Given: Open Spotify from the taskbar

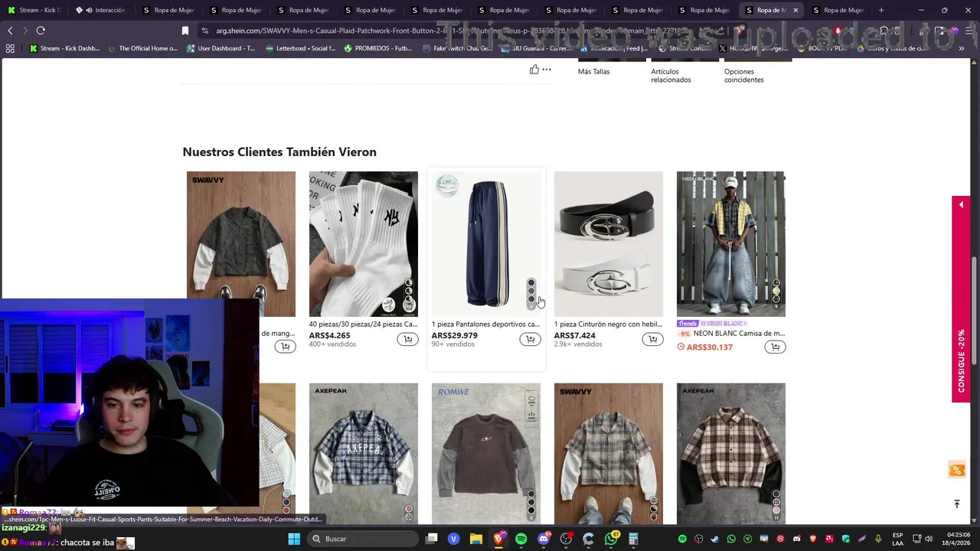Looking at the screenshot, I should tap(521, 539).
